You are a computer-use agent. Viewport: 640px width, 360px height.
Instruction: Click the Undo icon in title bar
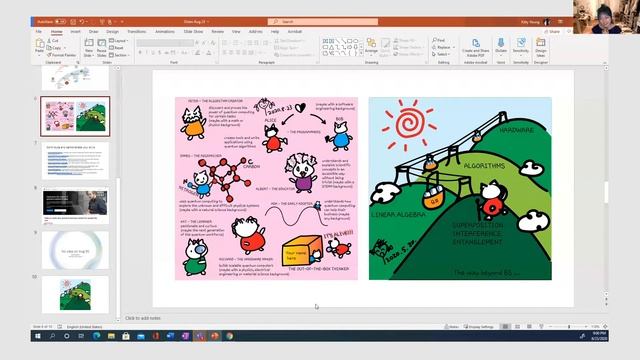(82, 22)
